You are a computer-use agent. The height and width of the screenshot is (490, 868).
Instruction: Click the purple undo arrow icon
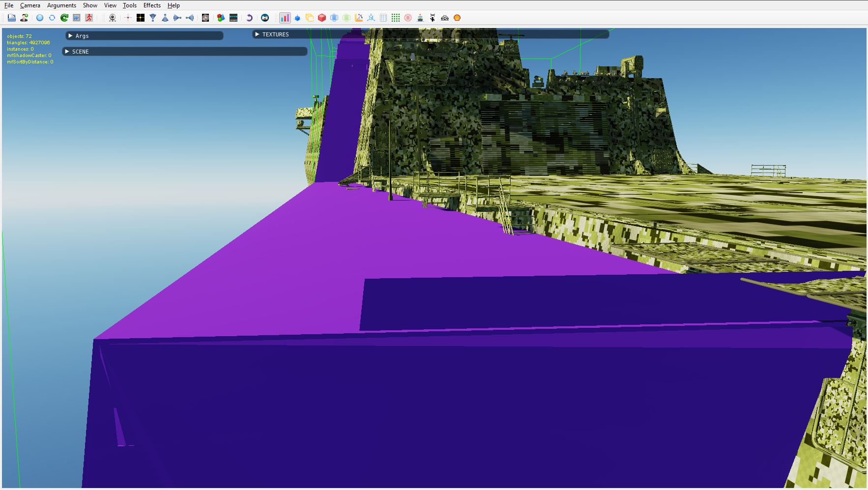[249, 18]
